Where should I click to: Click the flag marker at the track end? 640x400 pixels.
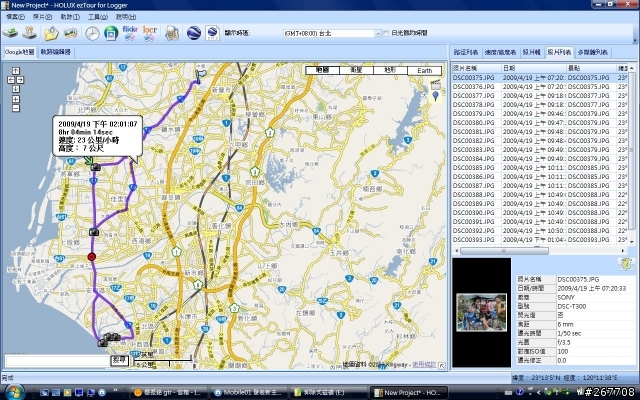(x=200, y=76)
